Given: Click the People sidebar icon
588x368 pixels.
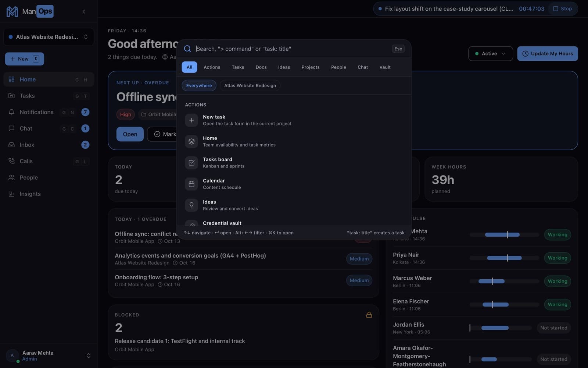Looking at the screenshot, I should coord(11,177).
